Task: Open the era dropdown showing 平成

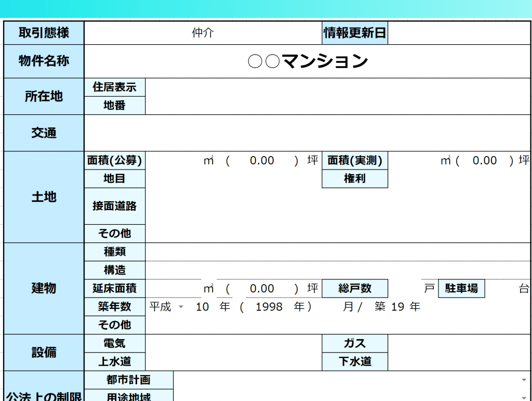Action: pos(180,307)
